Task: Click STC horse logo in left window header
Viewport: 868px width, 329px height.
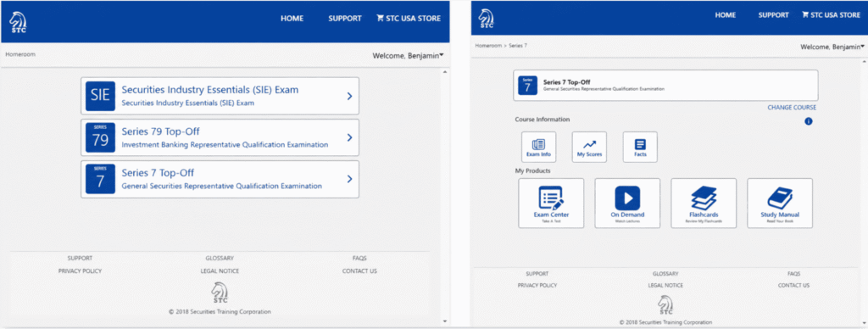Action: pos(19,21)
